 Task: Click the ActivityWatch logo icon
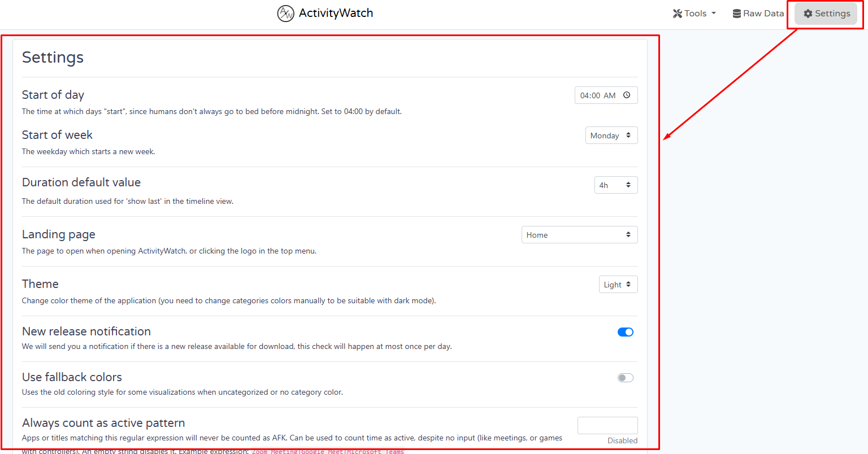(285, 13)
